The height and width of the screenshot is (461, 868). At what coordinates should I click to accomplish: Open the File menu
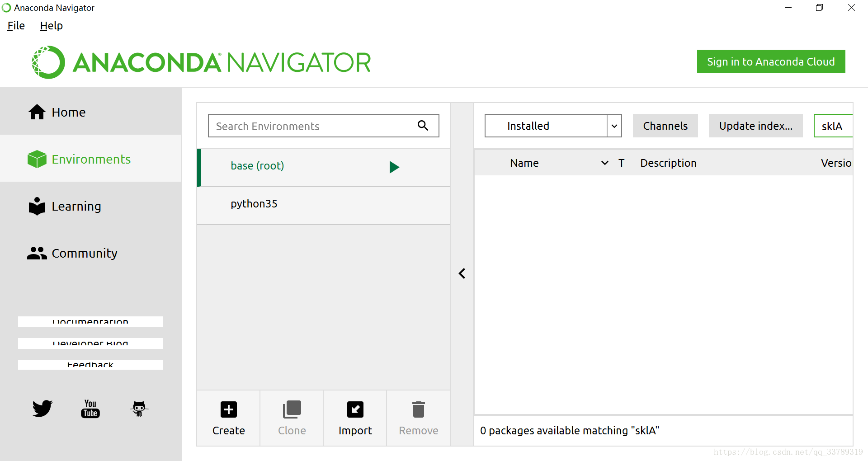pyautogui.click(x=16, y=26)
